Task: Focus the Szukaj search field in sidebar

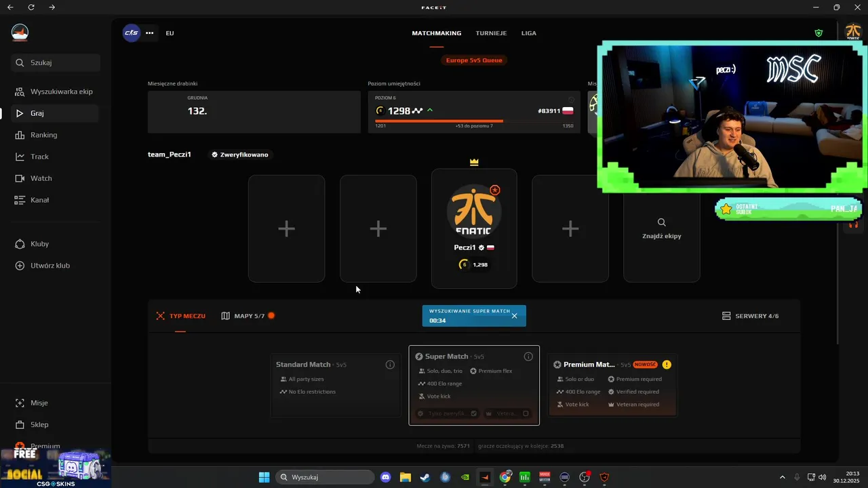Action: click(x=56, y=62)
